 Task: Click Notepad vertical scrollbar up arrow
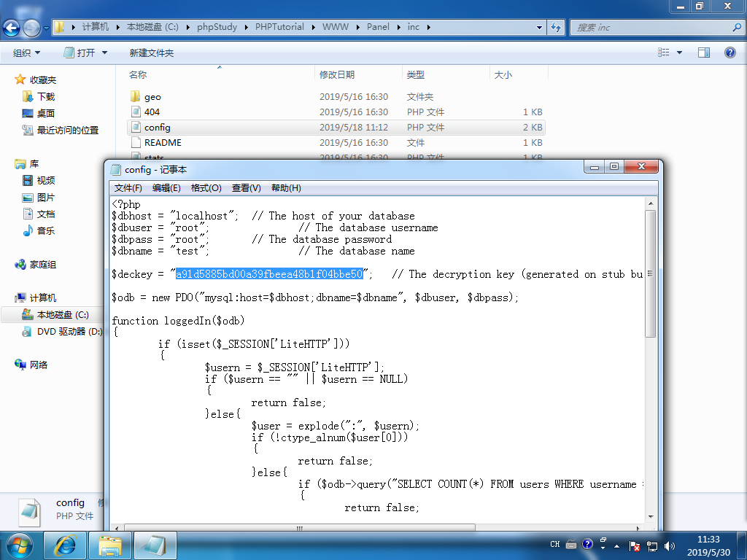click(650, 204)
